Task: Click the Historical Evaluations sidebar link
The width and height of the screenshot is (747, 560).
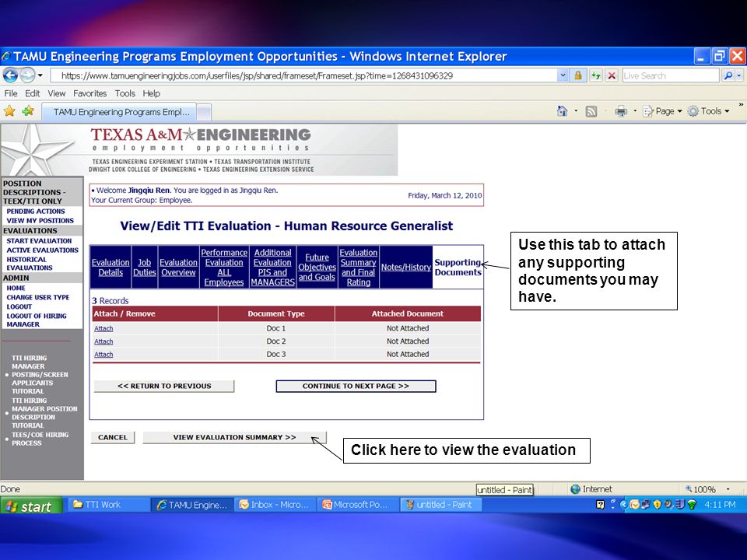Action: point(30,264)
